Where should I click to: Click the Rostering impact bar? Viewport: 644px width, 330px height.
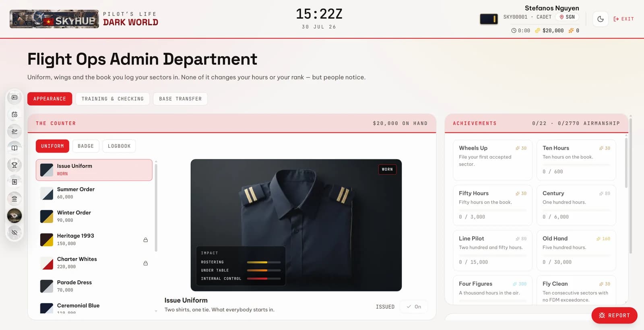click(264, 262)
